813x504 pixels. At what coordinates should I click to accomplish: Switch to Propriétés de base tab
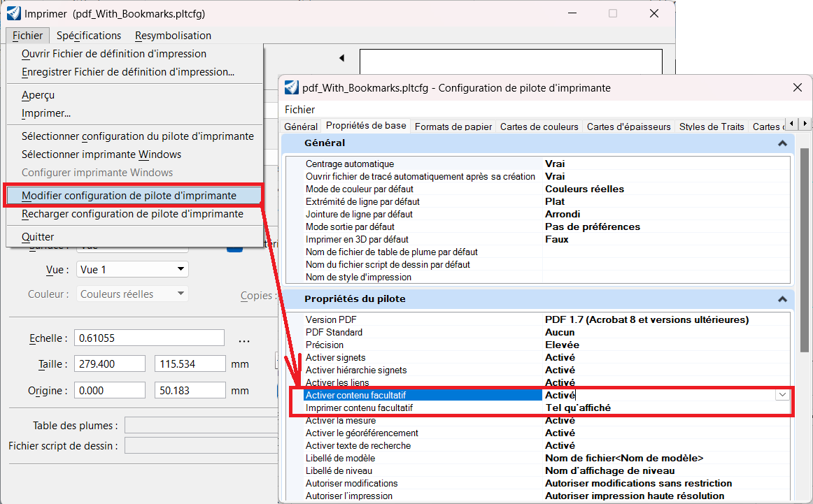tap(366, 125)
